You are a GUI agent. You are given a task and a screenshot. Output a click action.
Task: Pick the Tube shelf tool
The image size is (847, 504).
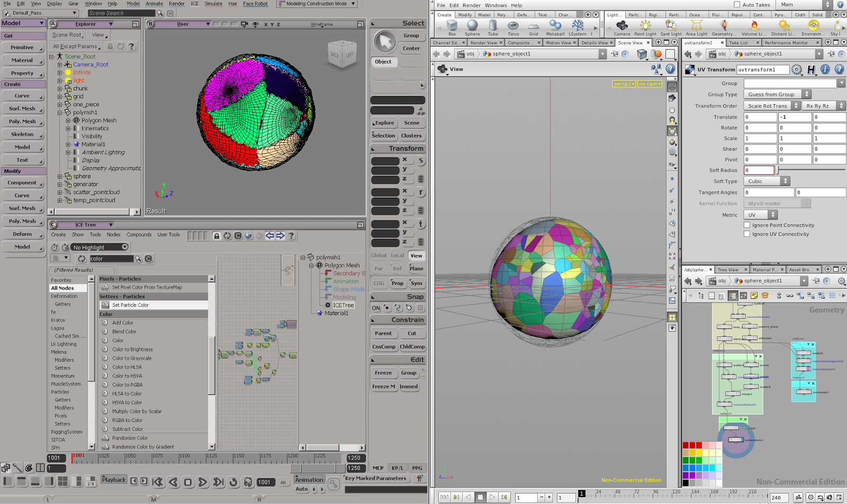tap(493, 28)
